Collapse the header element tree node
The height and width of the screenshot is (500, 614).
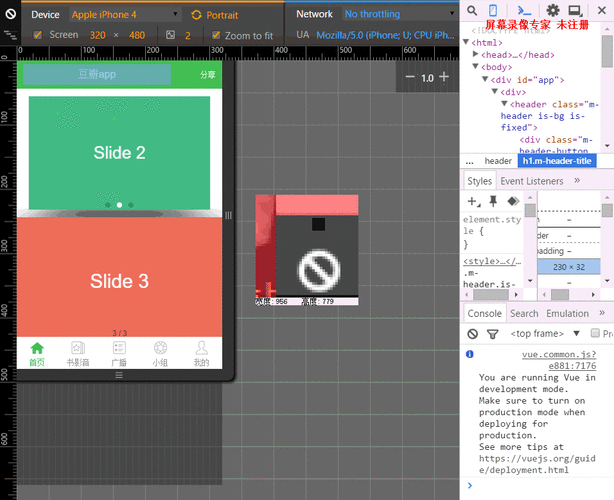[505, 104]
